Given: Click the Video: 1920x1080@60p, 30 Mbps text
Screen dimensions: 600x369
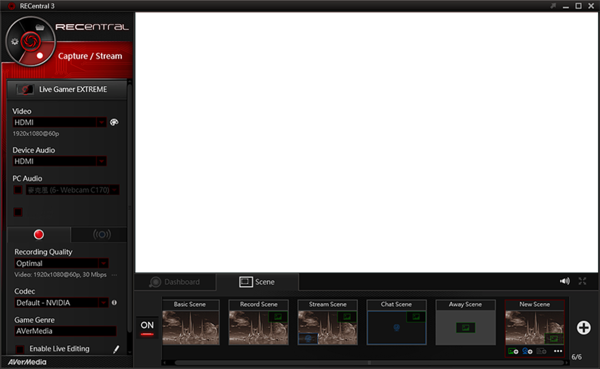Looking at the screenshot, I should [60, 275].
